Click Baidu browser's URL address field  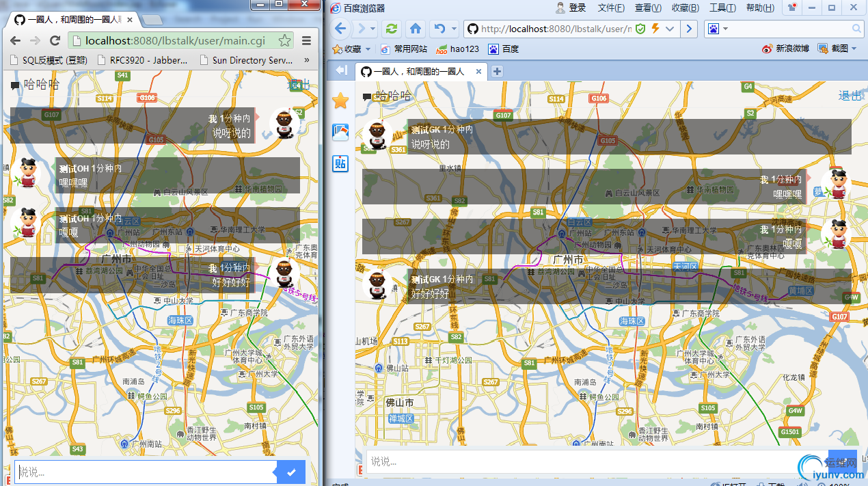pyautogui.click(x=555, y=29)
